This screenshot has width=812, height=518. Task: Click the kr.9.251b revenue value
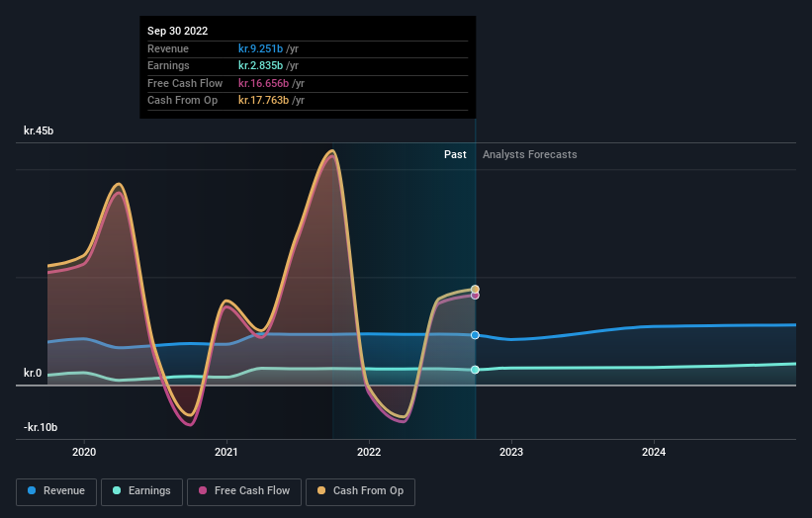tap(260, 48)
